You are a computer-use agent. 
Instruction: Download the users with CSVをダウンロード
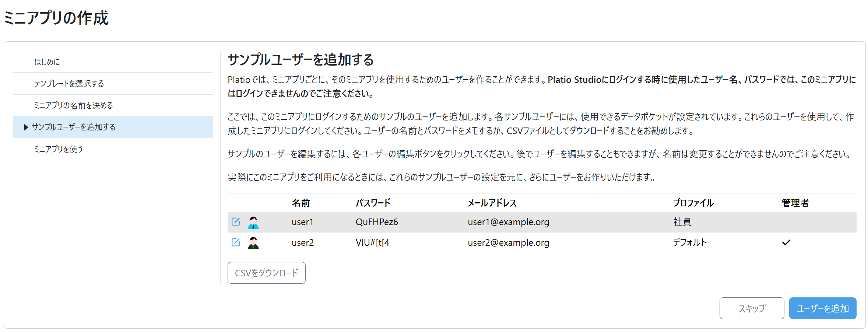[266, 273]
